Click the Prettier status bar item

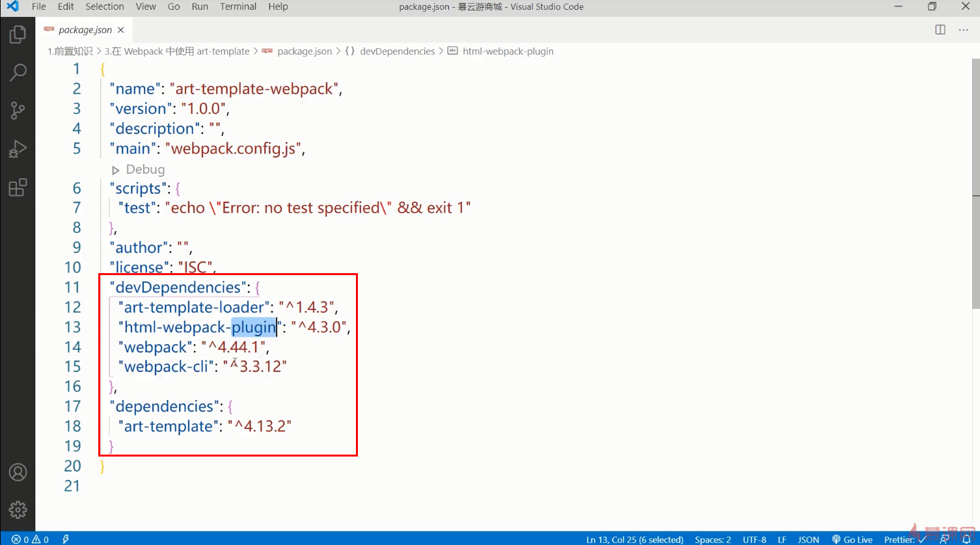pyautogui.click(x=906, y=540)
